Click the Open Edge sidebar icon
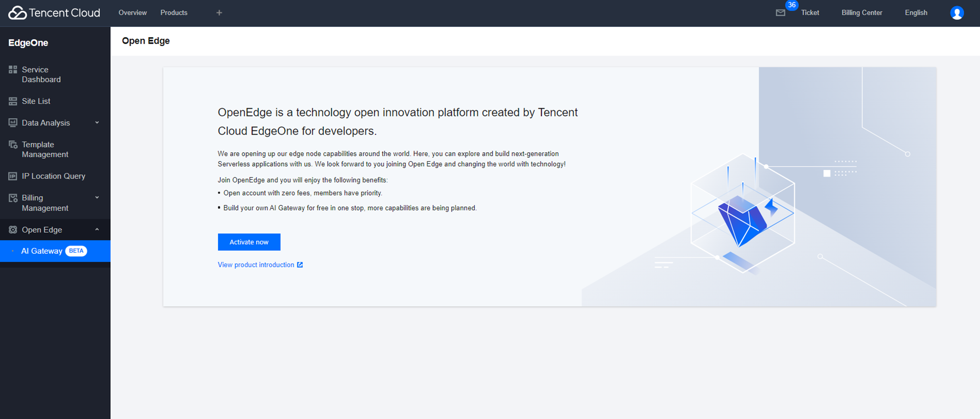The image size is (980, 419). click(13, 230)
